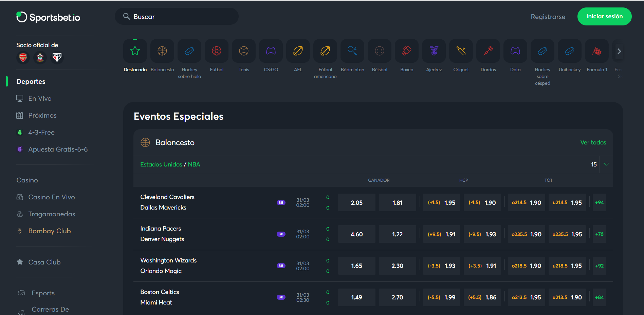Select the Bádminton icon
Image resolution: width=644 pixels, height=315 pixels.
[352, 51]
